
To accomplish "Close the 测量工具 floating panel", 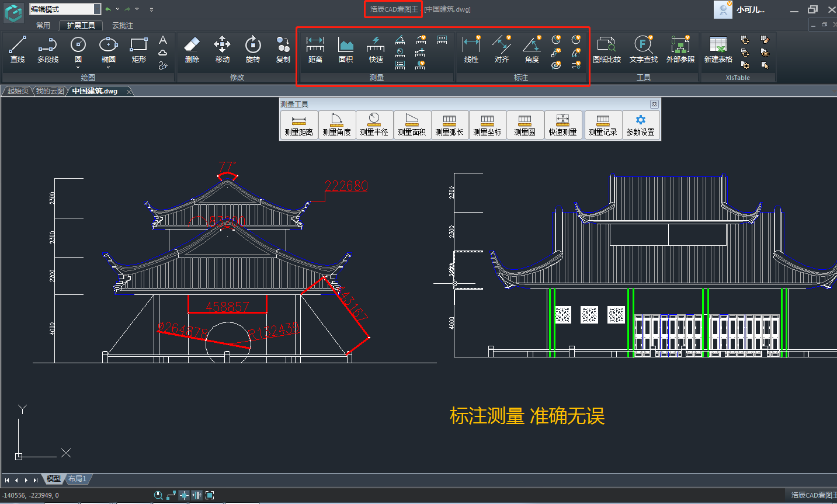I will [654, 104].
